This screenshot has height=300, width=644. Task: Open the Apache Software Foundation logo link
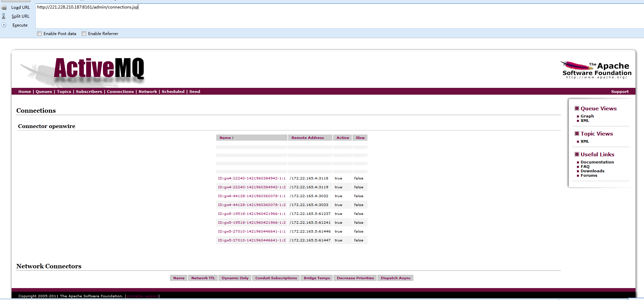(596, 70)
